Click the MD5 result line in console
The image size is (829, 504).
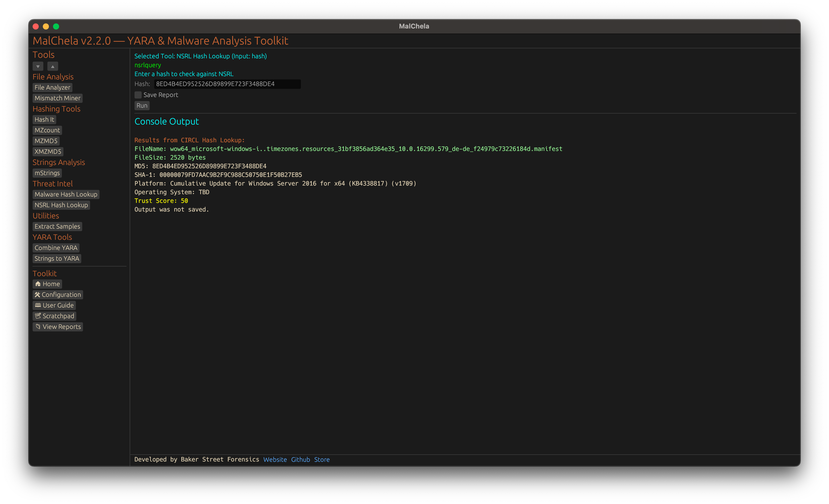tap(200, 166)
